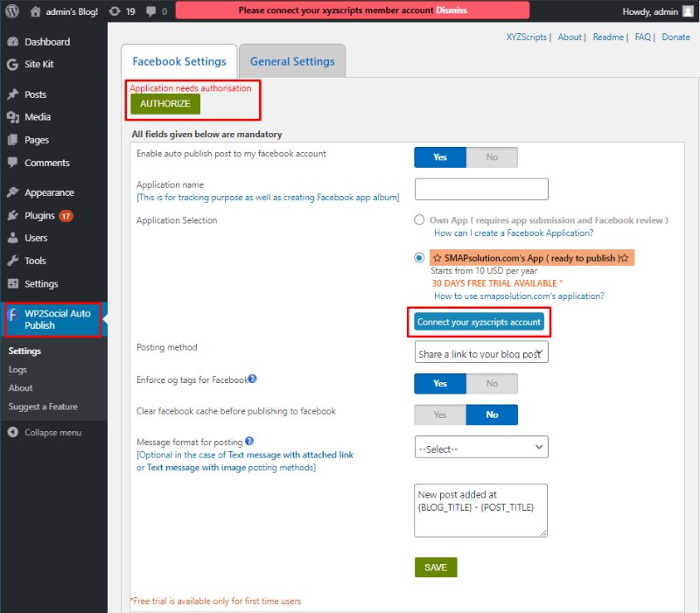Click the Settings sliders icon in sidebar
The image size is (700, 613).
tap(13, 283)
